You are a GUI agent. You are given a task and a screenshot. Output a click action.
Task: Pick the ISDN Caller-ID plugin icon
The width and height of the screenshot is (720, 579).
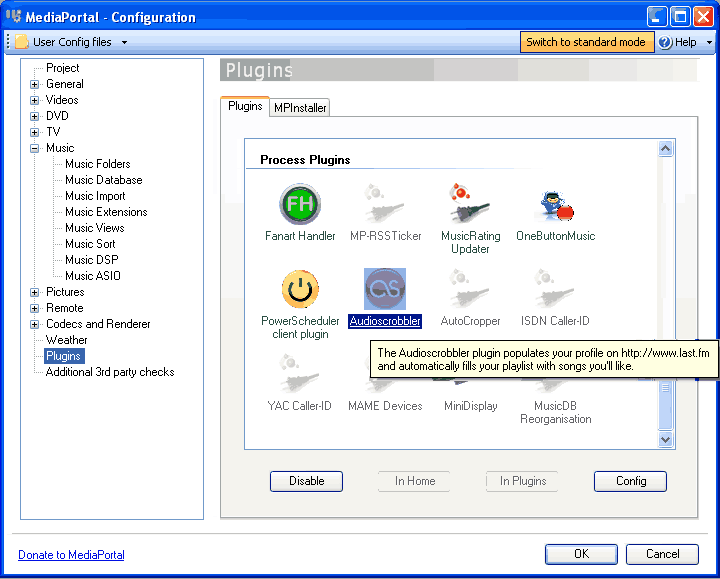pos(555,289)
